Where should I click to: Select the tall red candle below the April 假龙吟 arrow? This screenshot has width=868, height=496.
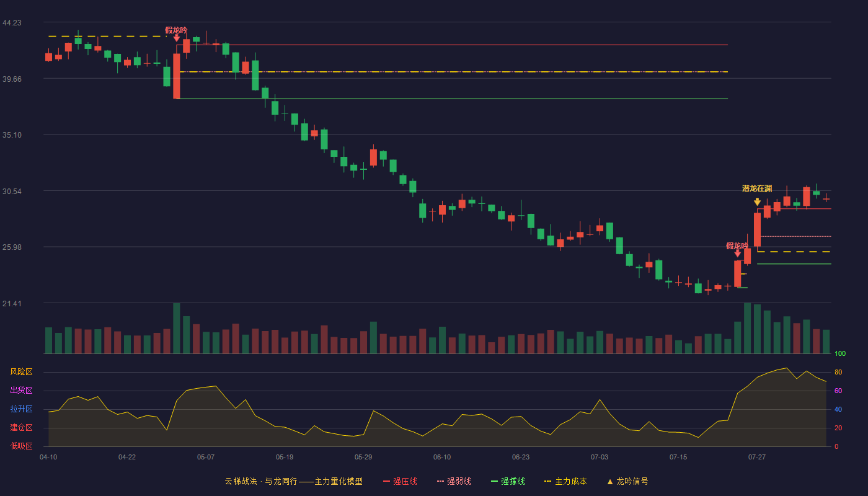coord(177,76)
